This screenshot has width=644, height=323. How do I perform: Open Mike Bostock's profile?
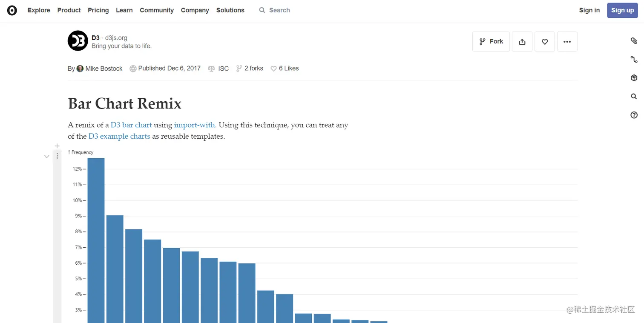click(104, 69)
